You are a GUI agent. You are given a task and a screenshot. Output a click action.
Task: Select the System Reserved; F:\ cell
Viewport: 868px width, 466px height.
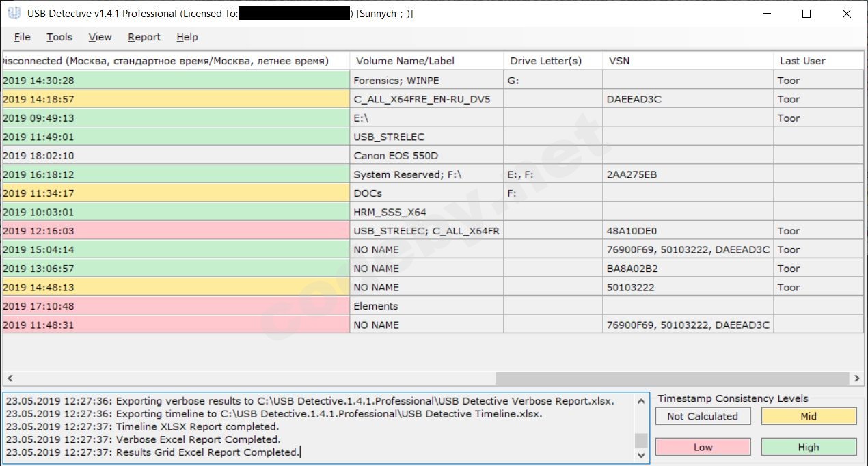(426, 174)
